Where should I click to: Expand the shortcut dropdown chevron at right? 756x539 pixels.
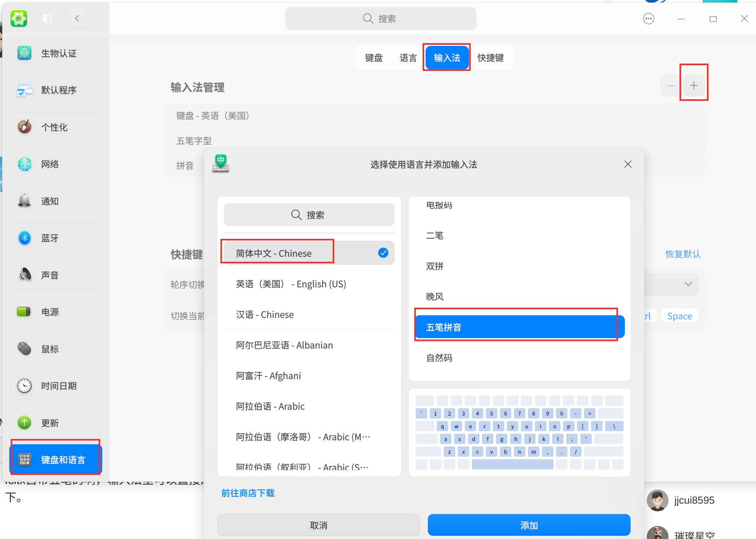[x=688, y=284]
